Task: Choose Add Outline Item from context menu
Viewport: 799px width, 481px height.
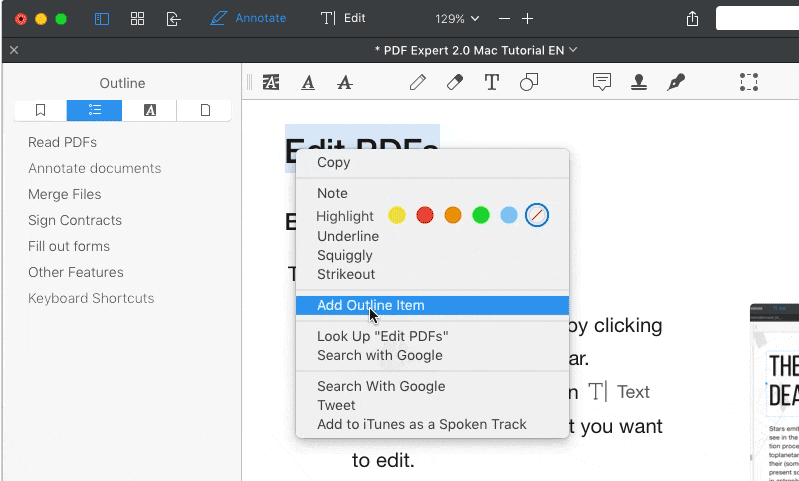Action: click(371, 306)
